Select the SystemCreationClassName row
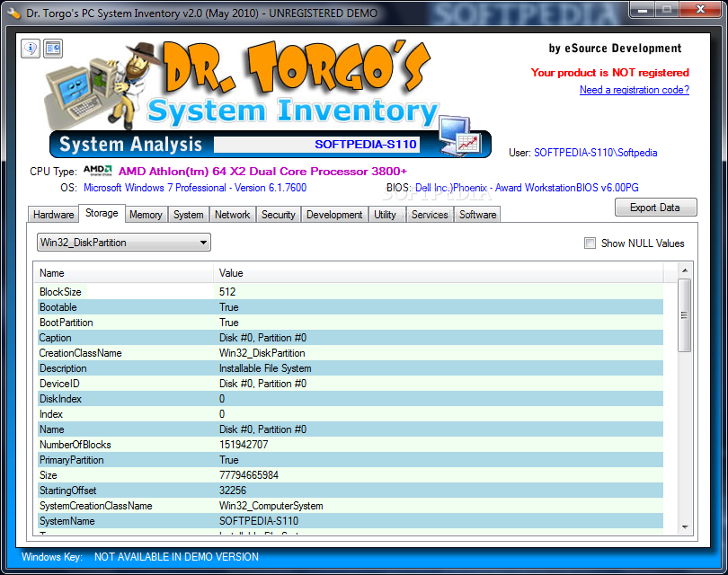This screenshot has width=728, height=575. 351,506
